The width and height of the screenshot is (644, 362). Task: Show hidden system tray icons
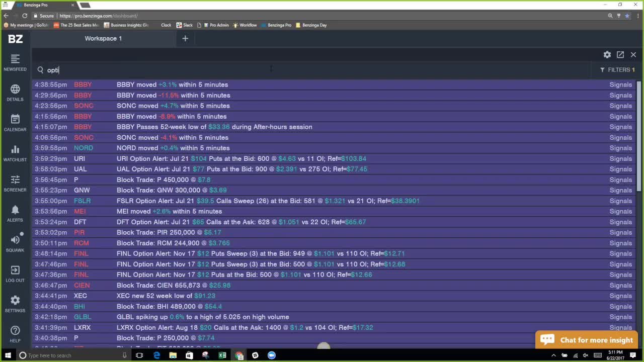553,355
